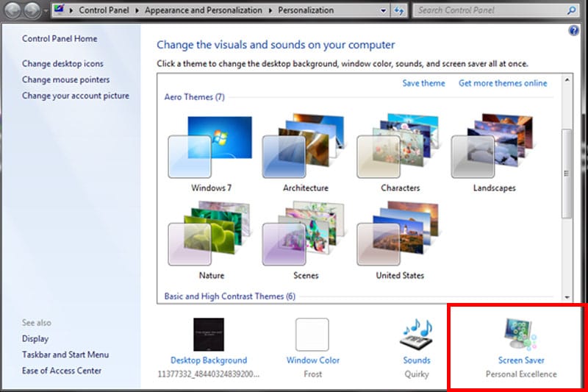This screenshot has width=588, height=392.
Task: Click Appearance and Personalization breadcrumb
Action: (204, 10)
